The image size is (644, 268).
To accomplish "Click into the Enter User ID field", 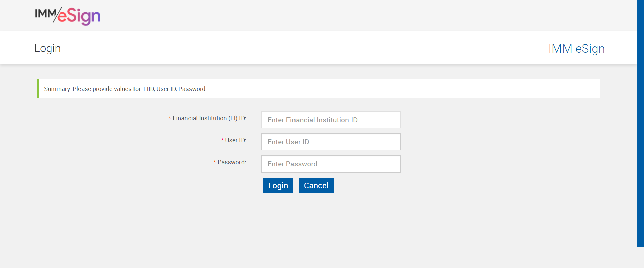I will [331, 142].
